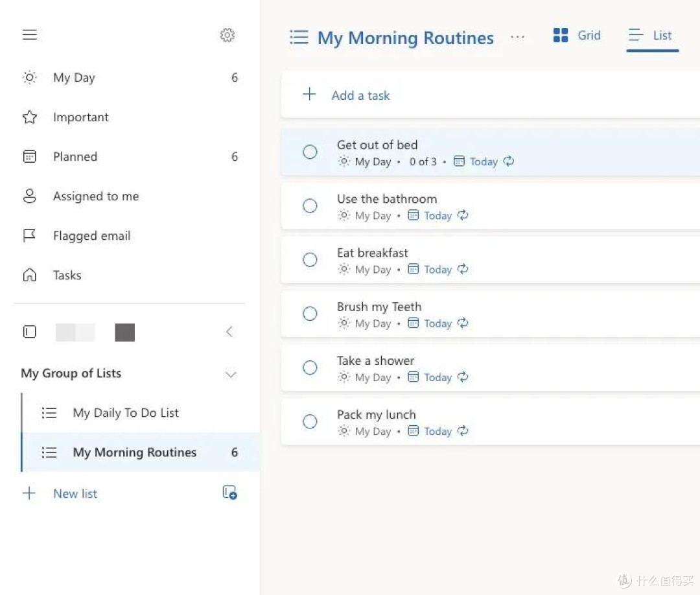Open the Important smart list
The image size is (700, 595).
130,117
